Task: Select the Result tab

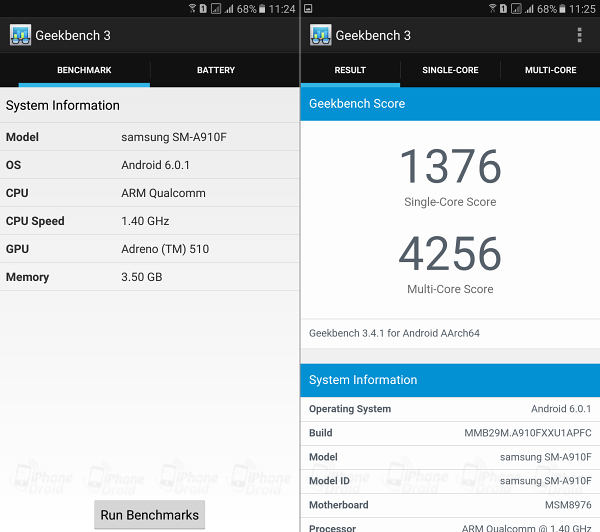Action: click(x=350, y=70)
